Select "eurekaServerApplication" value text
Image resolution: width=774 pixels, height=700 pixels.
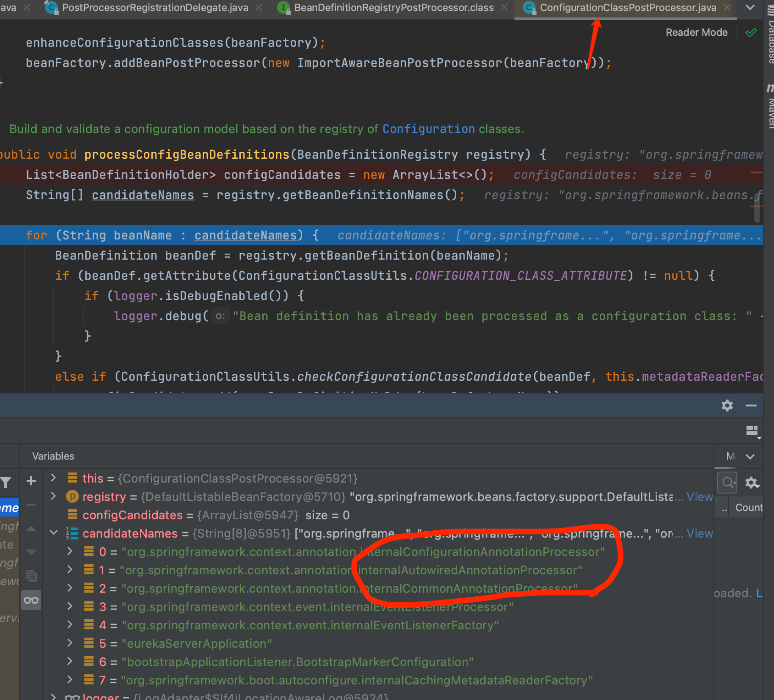pyautogui.click(x=197, y=644)
